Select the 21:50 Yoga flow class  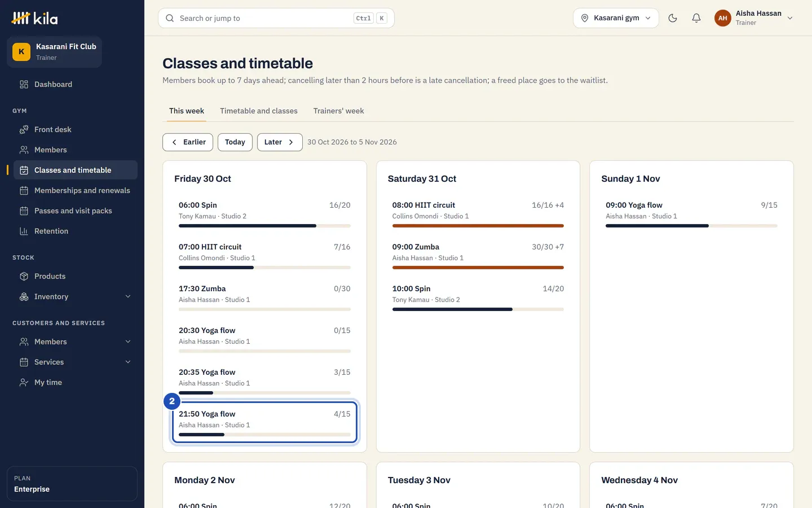tap(264, 423)
